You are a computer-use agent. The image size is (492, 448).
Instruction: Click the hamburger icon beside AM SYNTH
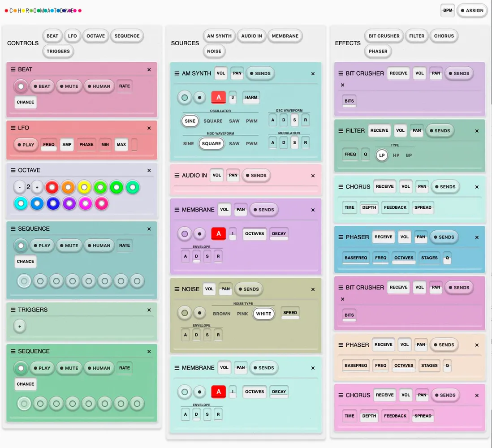pos(177,73)
